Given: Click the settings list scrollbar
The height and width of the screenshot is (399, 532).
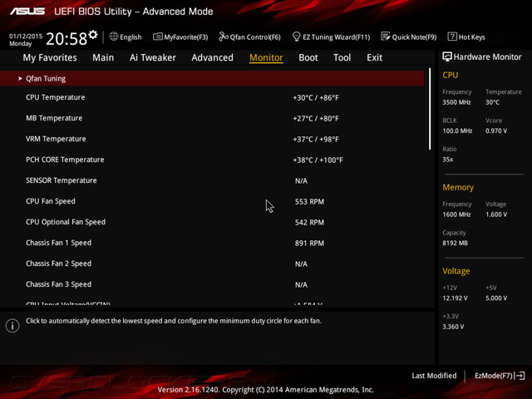Looking at the screenshot, I should 430,109.
